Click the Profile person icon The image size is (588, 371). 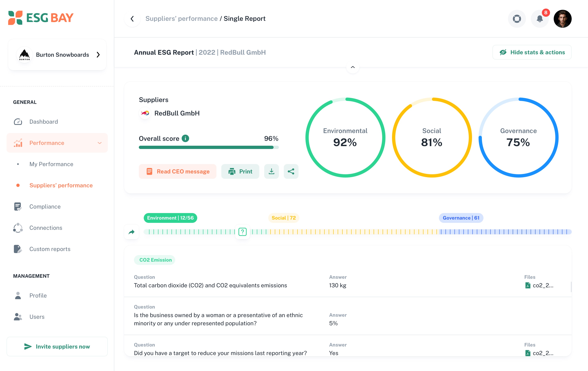18,295
